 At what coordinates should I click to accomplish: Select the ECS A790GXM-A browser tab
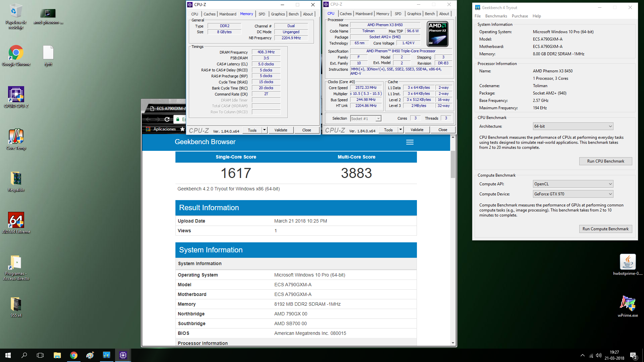pyautogui.click(x=167, y=108)
